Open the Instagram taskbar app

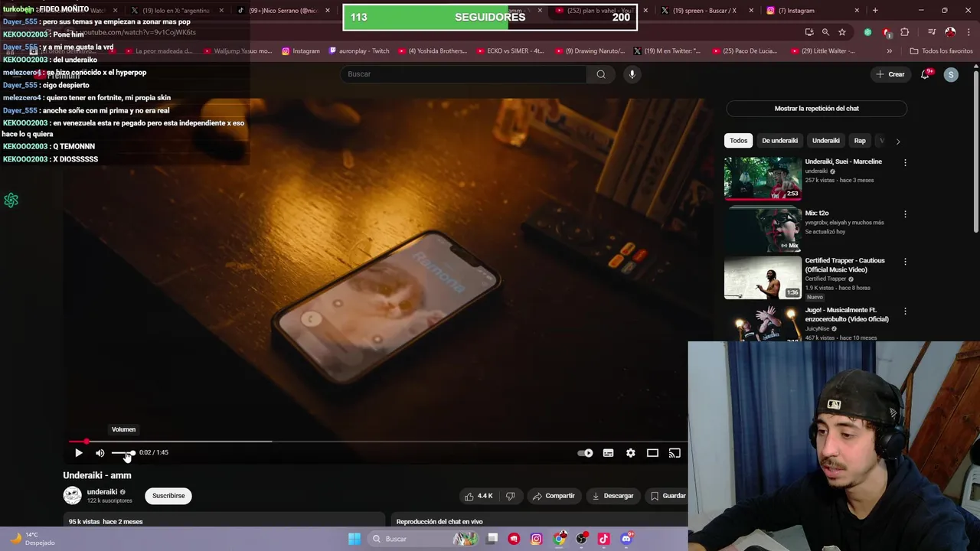coord(536,539)
